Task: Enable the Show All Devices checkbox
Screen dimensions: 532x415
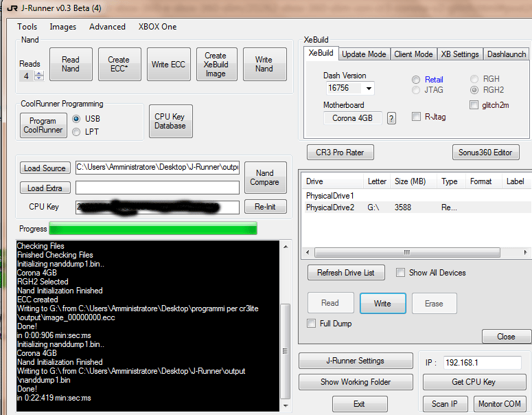Action: click(x=401, y=273)
